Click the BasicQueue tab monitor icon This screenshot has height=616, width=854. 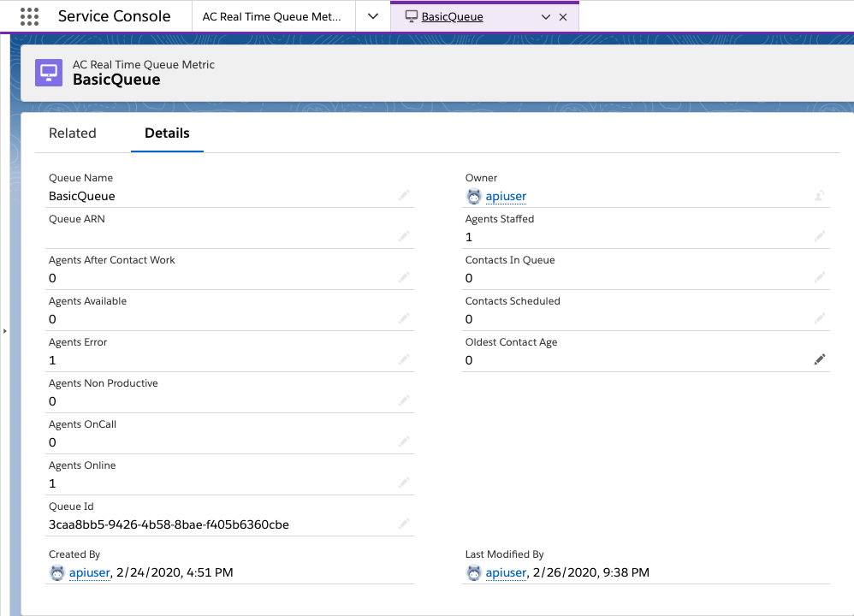(x=412, y=16)
